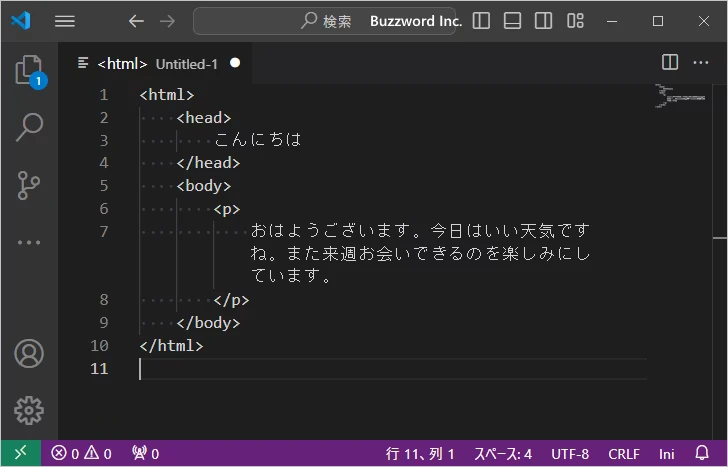Screen dimensions: 728x467
Task: Toggle the secondary side bar layout icon
Action: pyautogui.click(x=543, y=21)
